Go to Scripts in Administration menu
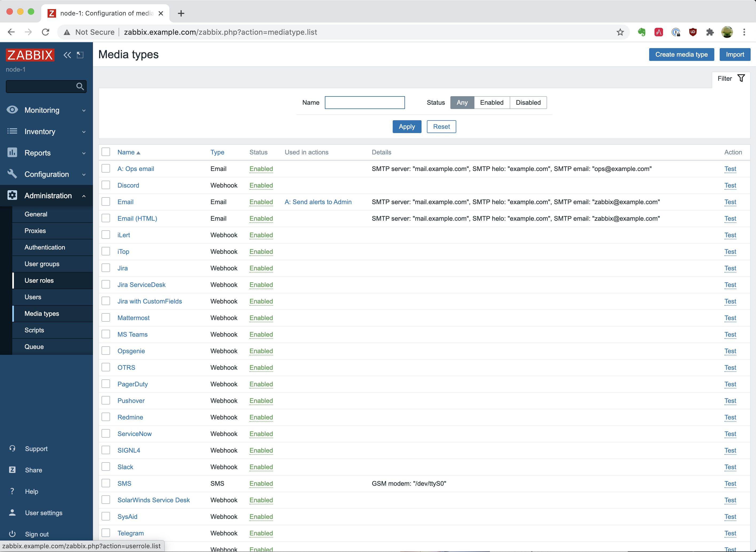Viewport: 756px width, 552px height. click(x=34, y=330)
